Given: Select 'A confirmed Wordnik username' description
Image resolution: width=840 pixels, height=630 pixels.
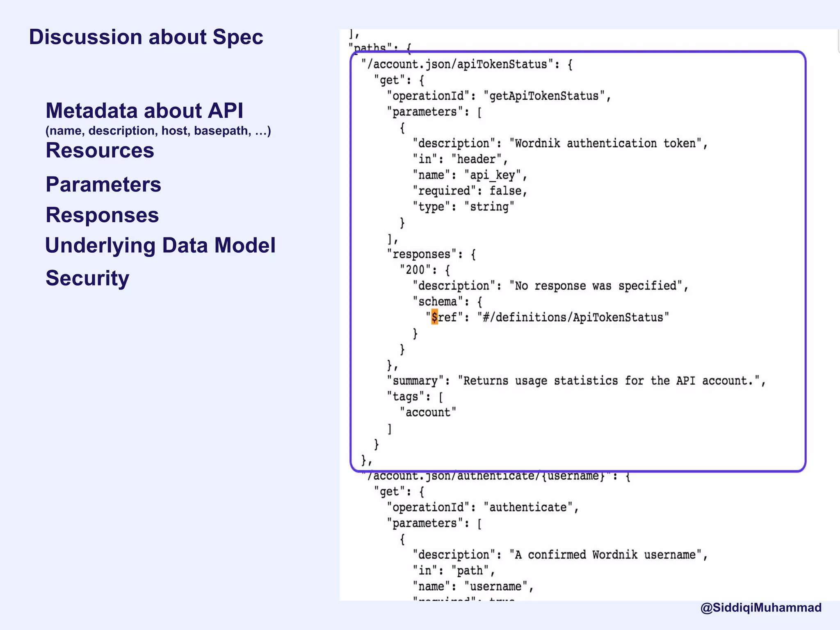Looking at the screenshot, I should [x=605, y=555].
